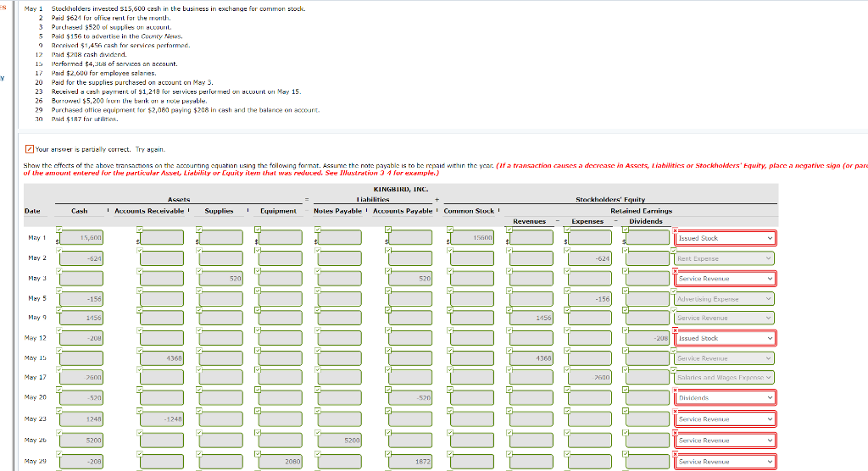Click the empty May 1 Accounts Receivable field
The height and width of the screenshot is (471, 868).
162,238
